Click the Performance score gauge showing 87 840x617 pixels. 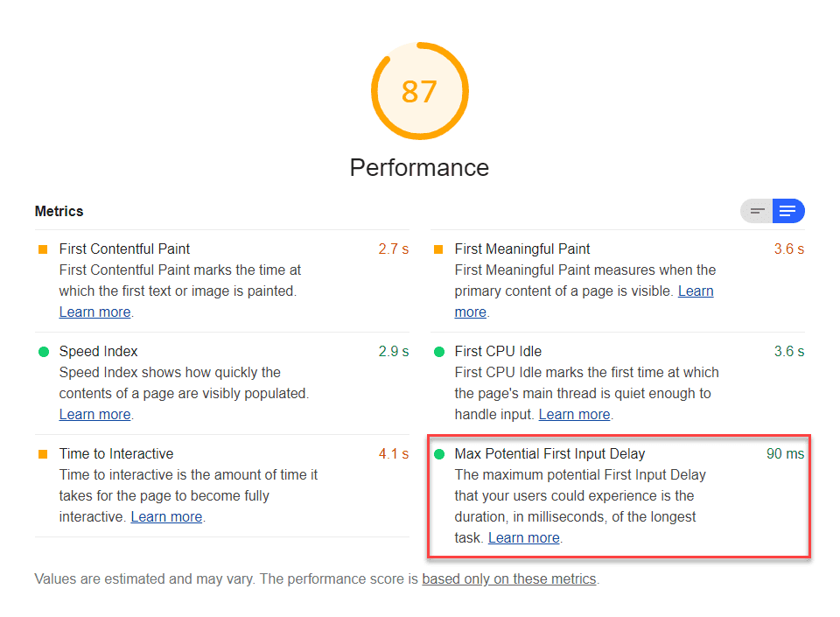(420, 91)
